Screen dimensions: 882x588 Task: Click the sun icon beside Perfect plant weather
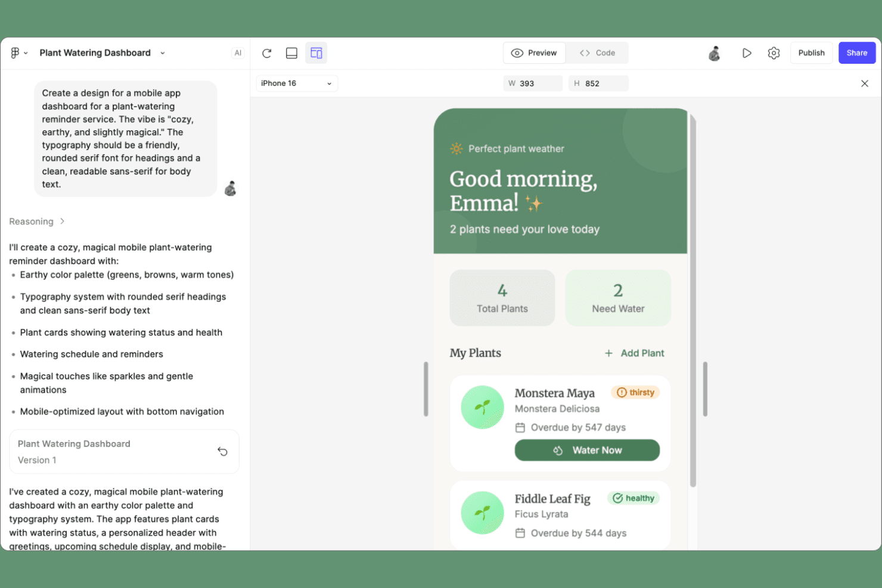point(456,148)
